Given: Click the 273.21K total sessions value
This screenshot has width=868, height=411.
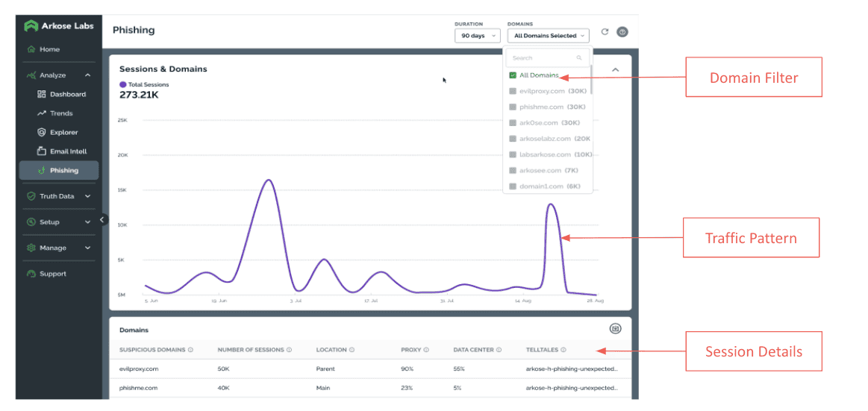Looking at the screenshot, I should tap(139, 95).
